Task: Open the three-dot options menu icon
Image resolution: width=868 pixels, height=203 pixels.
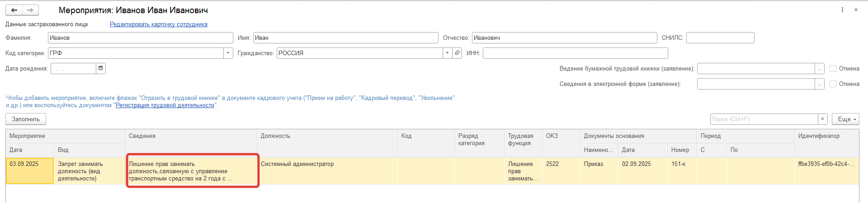Action: (x=842, y=10)
